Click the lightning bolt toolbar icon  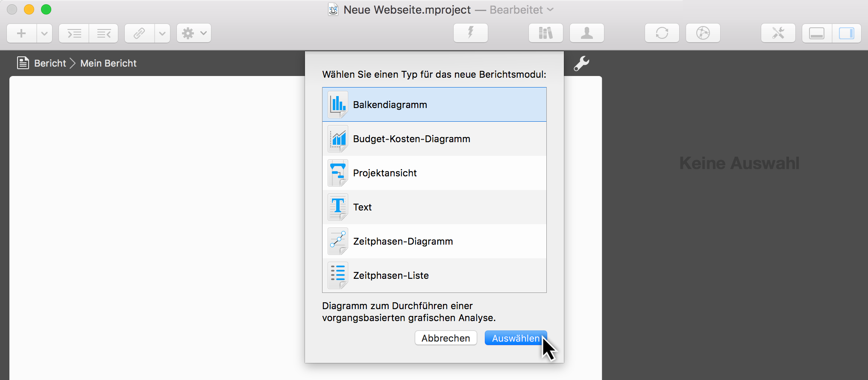tap(470, 33)
